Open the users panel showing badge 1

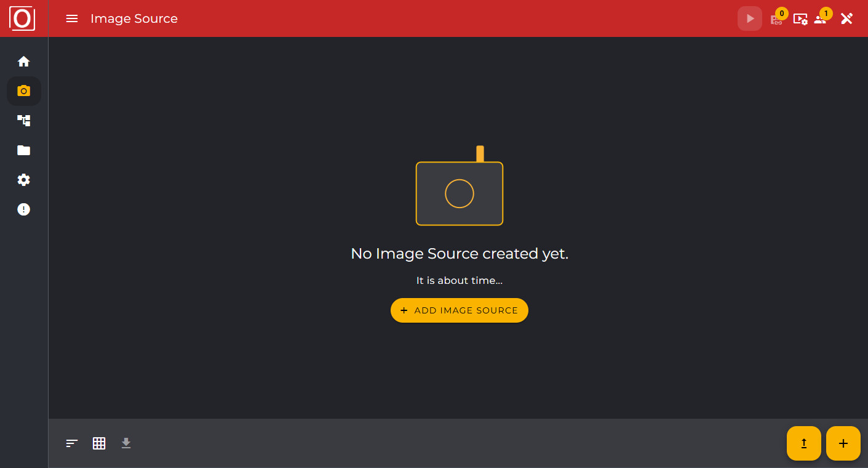[821, 20]
